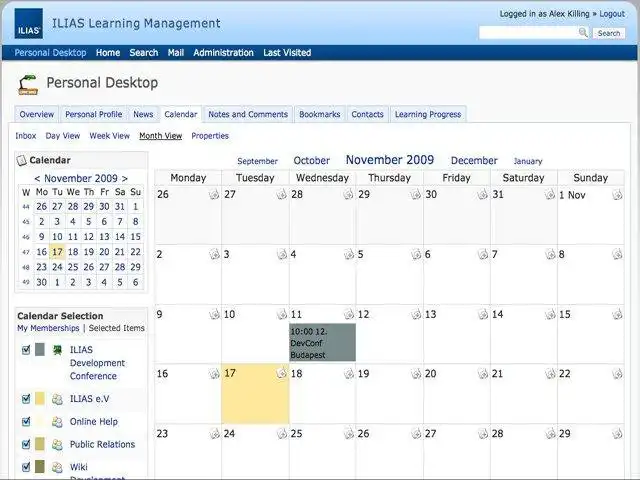
Task: Add appointment icon on day 4
Action: tap(349, 254)
